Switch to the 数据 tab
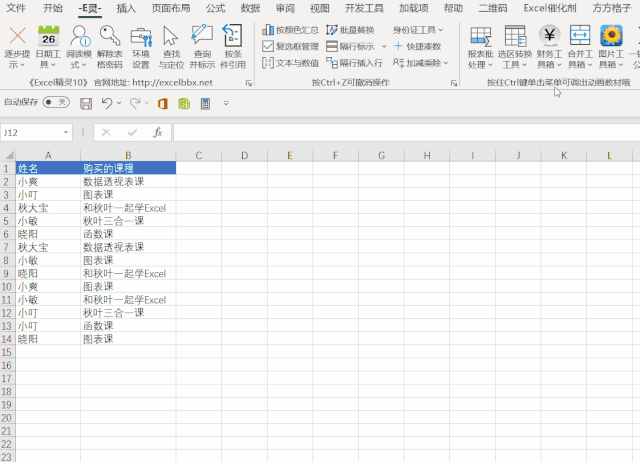 point(250,8)
